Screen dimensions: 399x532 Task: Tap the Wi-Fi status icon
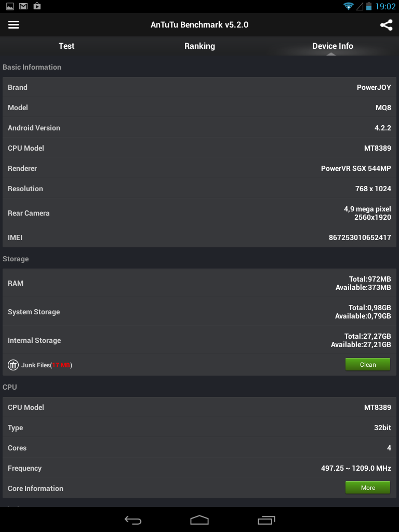tap(348, 6)
